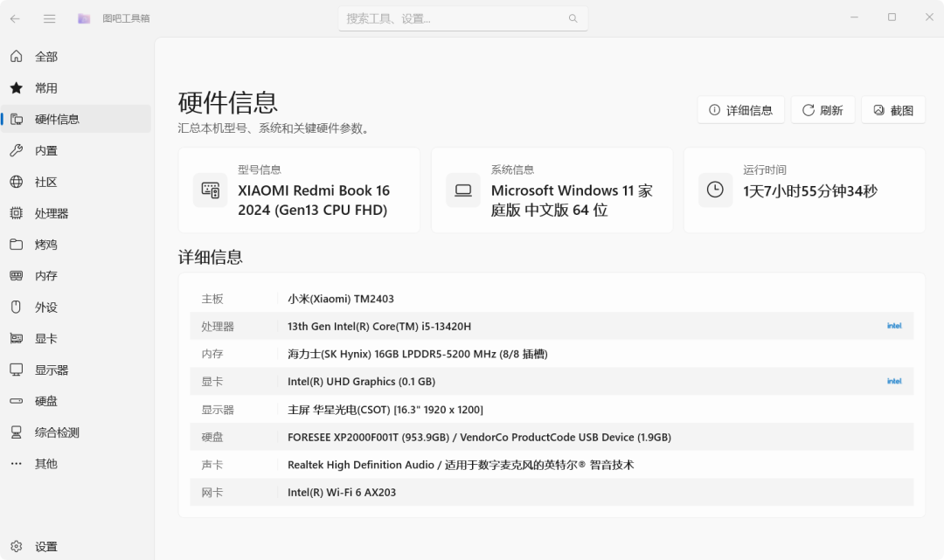Click the 综合检测 icon
The image size is (944, 560).
click(17, 432)
